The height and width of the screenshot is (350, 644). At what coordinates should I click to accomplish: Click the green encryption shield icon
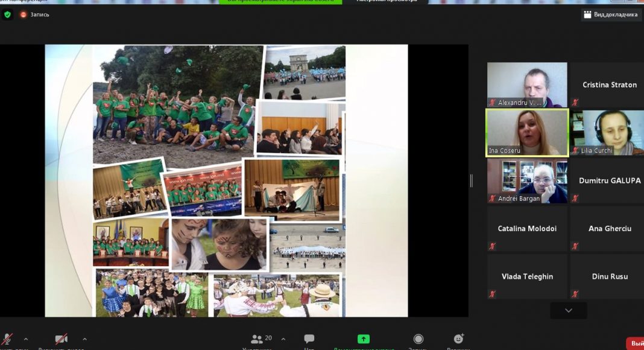7,15
